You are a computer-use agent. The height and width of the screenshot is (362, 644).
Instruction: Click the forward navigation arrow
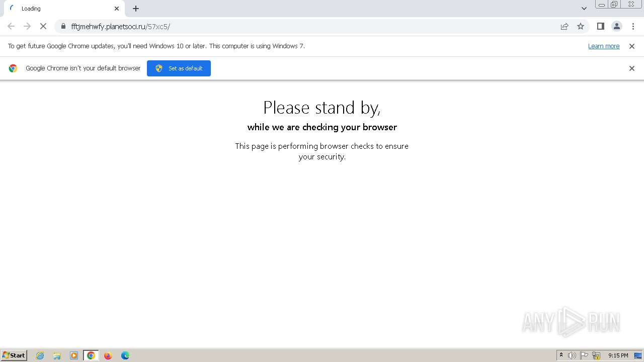(27, 26)
